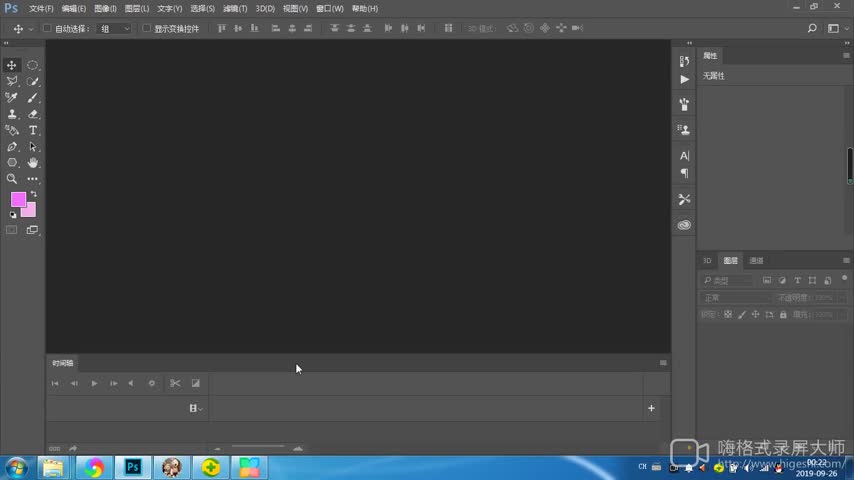
Task: Open the Image menu
Action: (x=105, y=9)
